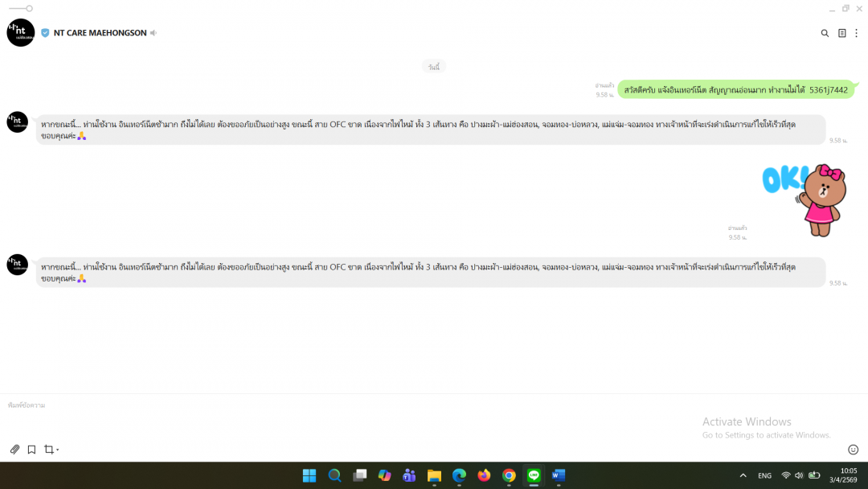
Task: Switch the ENG input language indicator
Action: 765,475
